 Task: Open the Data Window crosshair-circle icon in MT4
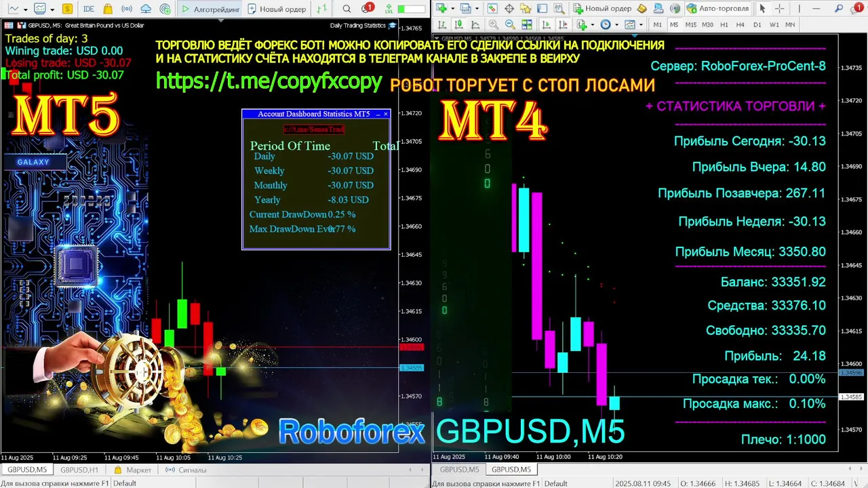(509, 9)
